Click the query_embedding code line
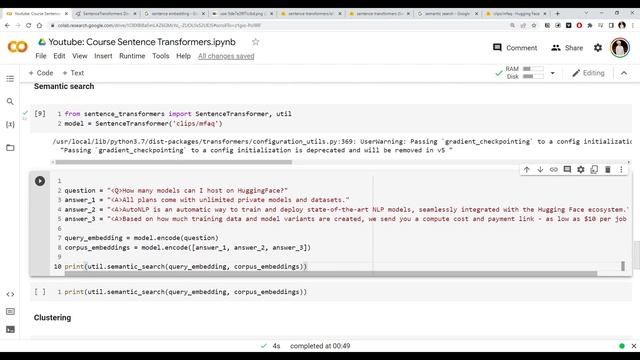This screenshot has height=360, width=640. pyautogui.click(x=141, y=238)
